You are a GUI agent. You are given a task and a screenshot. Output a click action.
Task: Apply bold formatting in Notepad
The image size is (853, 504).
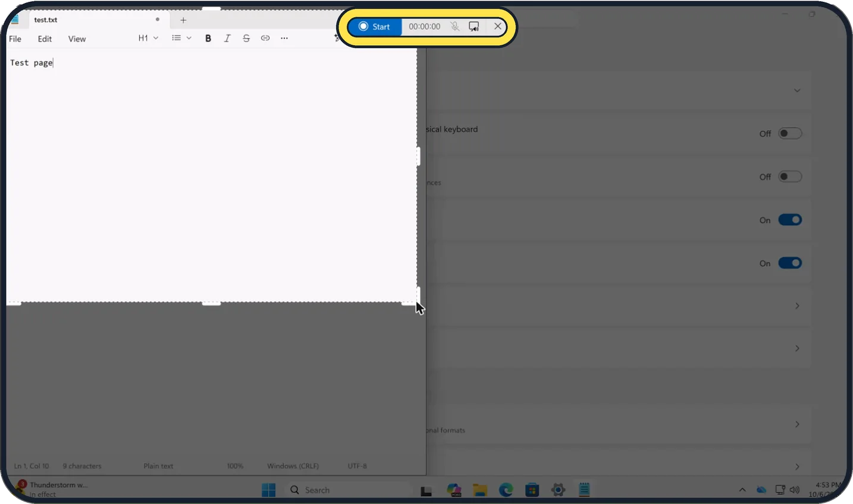click(x=208, y=38)
